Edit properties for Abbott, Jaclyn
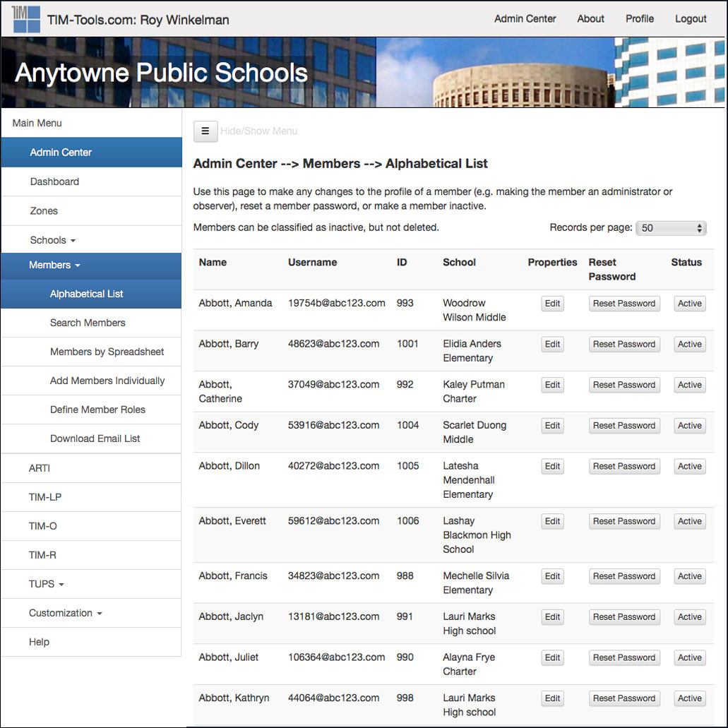 coord(552,617)
